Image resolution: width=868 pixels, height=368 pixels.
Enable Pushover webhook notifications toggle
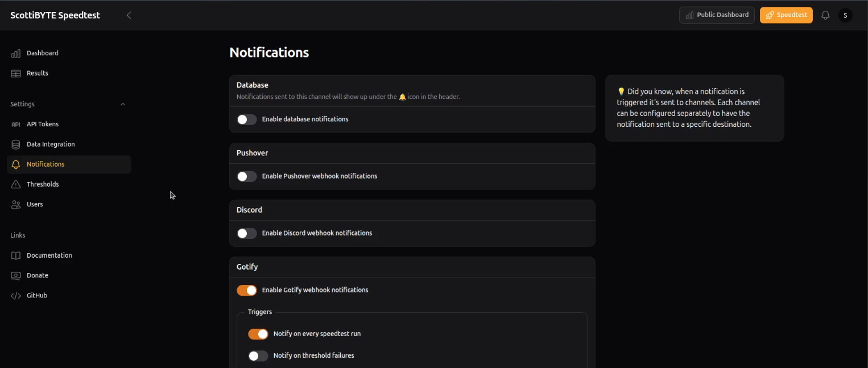(x=247, y=176)
